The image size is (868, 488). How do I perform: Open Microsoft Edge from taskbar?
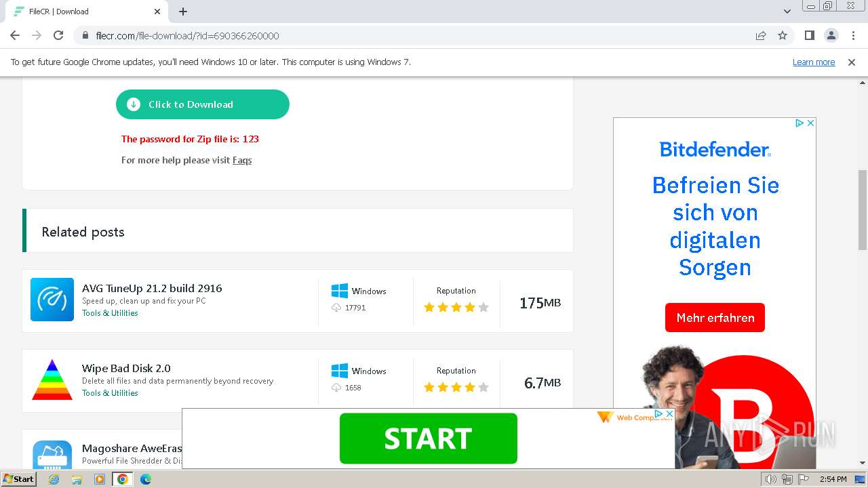tap(146, 479)
